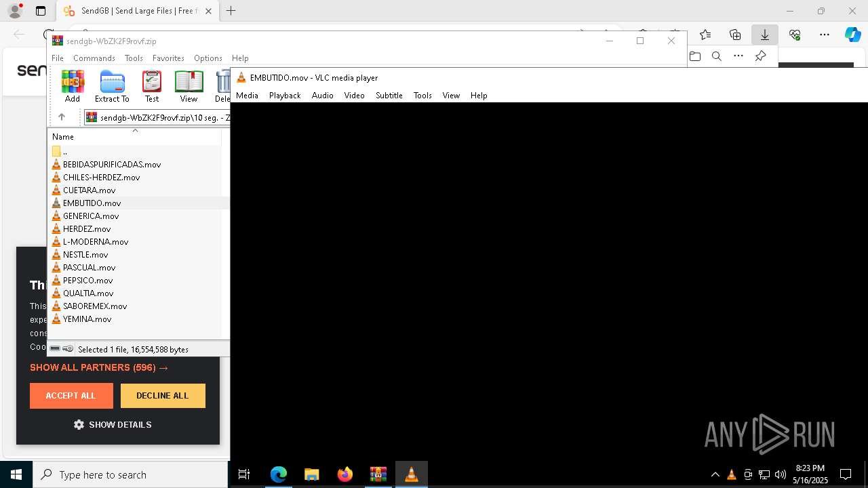The image size is (868, 488).
Task: Click the Accept All cookies button
Action: tap(71, 396)
